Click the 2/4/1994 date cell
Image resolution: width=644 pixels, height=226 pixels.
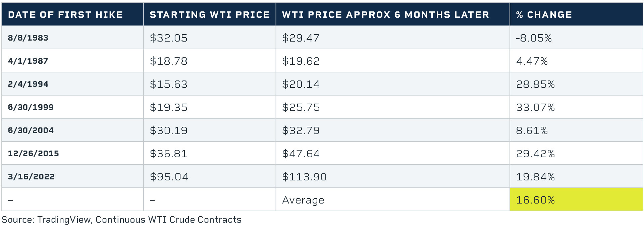[28, 84]
